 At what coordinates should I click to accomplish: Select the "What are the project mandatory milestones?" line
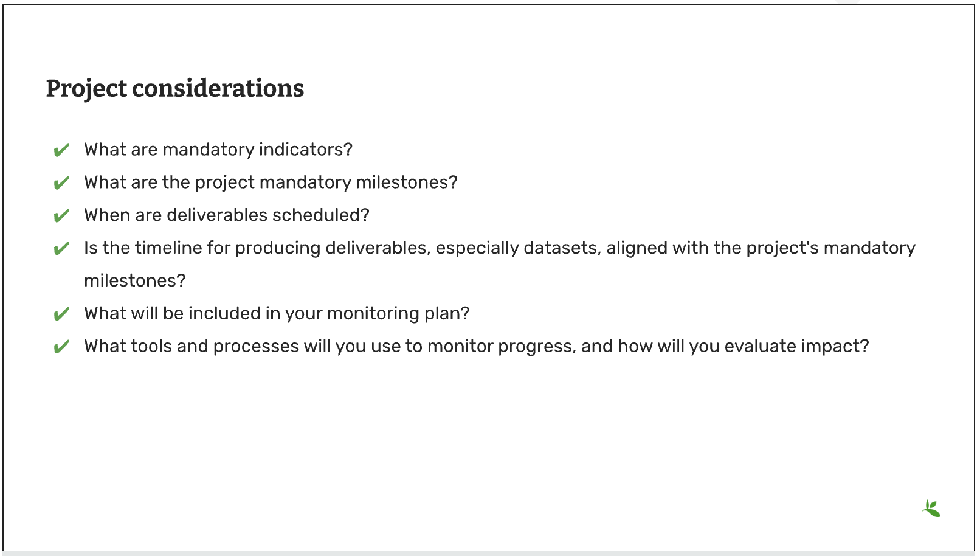[271, 182]
